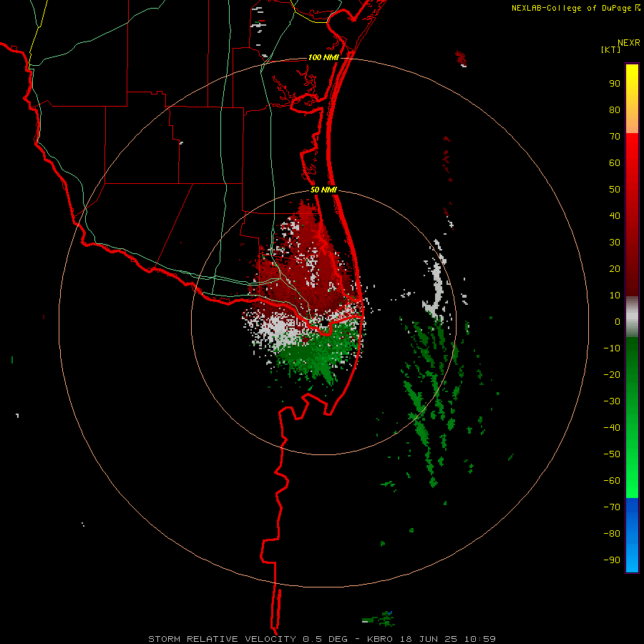This screenshot has height=644, width=644.
Task: Click the -50 value on velocity scale
Action: coord(612,454)
